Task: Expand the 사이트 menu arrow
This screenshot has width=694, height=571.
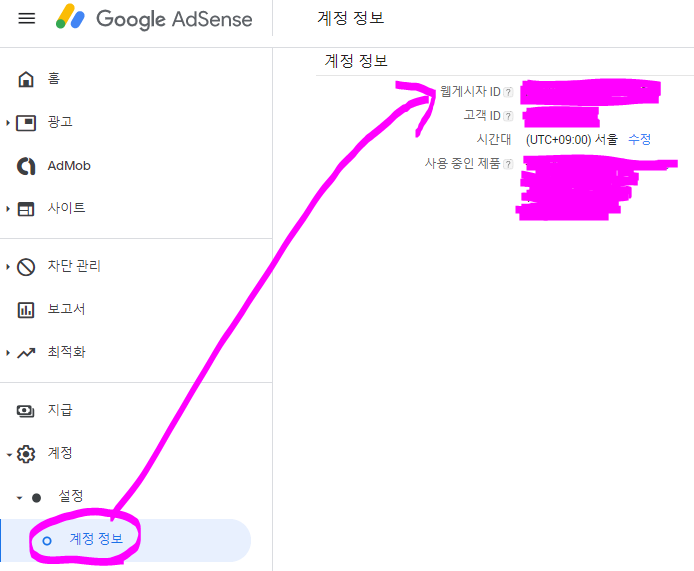Action: click(x=8, y=208)
